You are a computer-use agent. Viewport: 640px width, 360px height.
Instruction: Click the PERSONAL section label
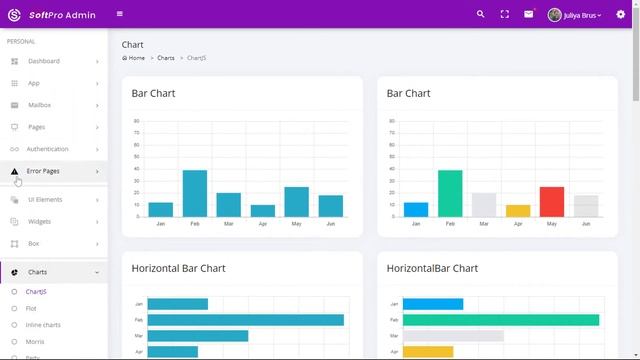coord(21,42)
